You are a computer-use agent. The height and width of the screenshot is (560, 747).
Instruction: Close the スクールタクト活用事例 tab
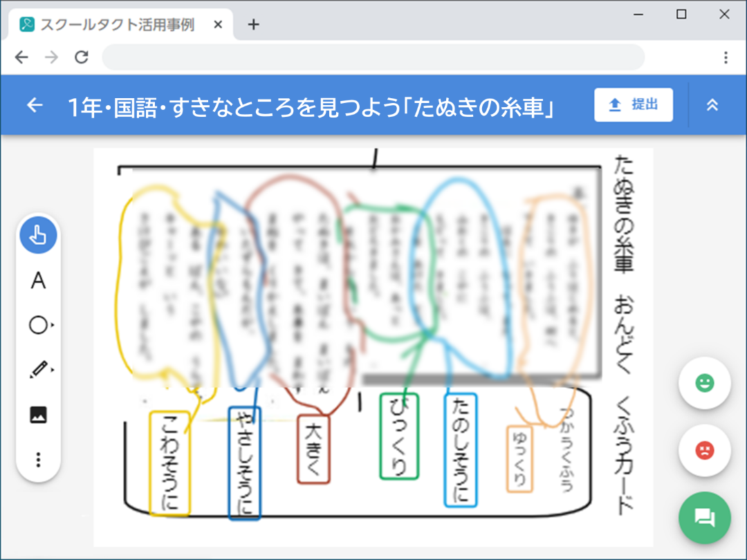[x=218, y=25]
